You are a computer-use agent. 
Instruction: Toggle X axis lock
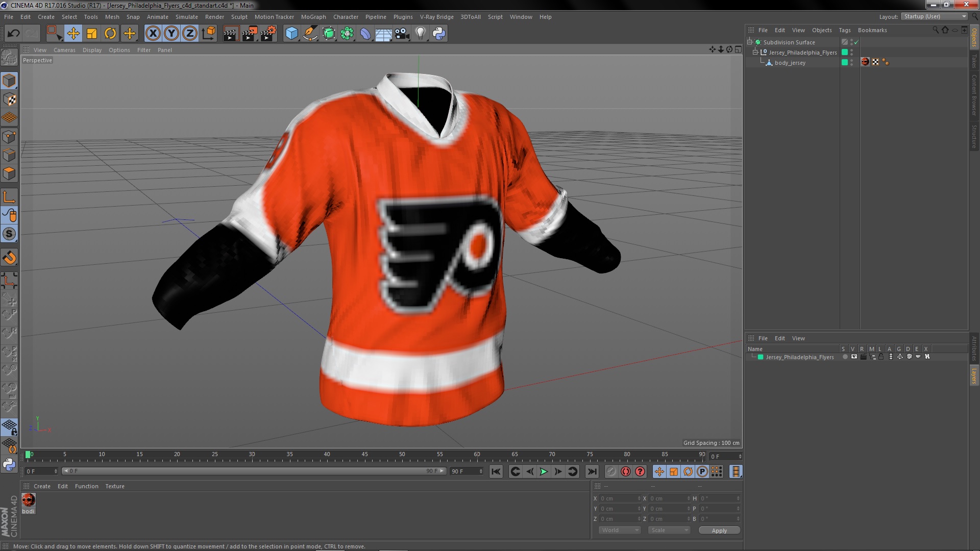[x=153, y=34]
